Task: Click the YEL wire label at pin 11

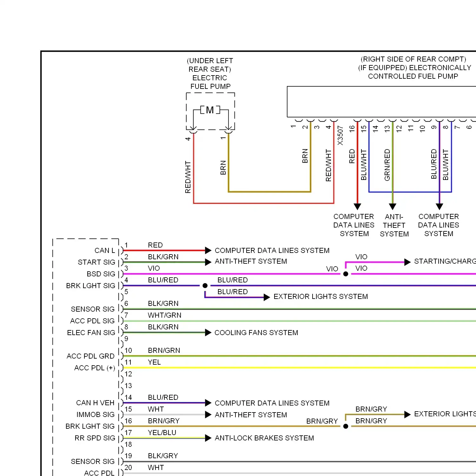Action: tap(154, 362)
